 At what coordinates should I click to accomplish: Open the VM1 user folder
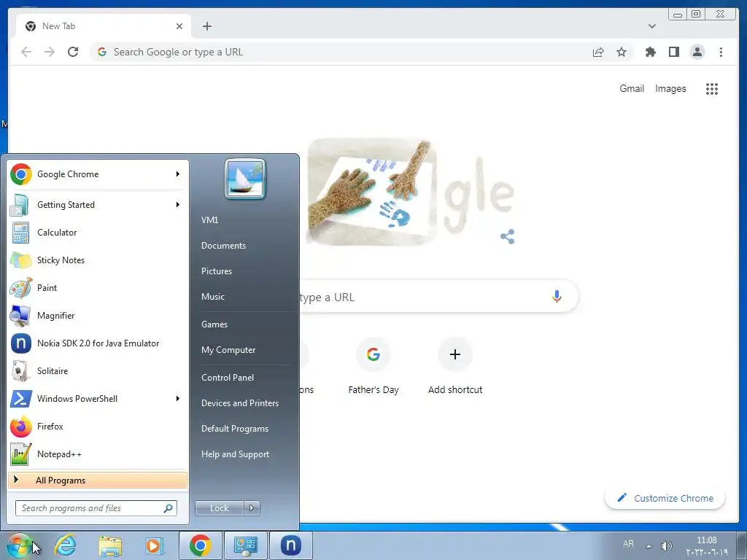[x=209, y=220]
